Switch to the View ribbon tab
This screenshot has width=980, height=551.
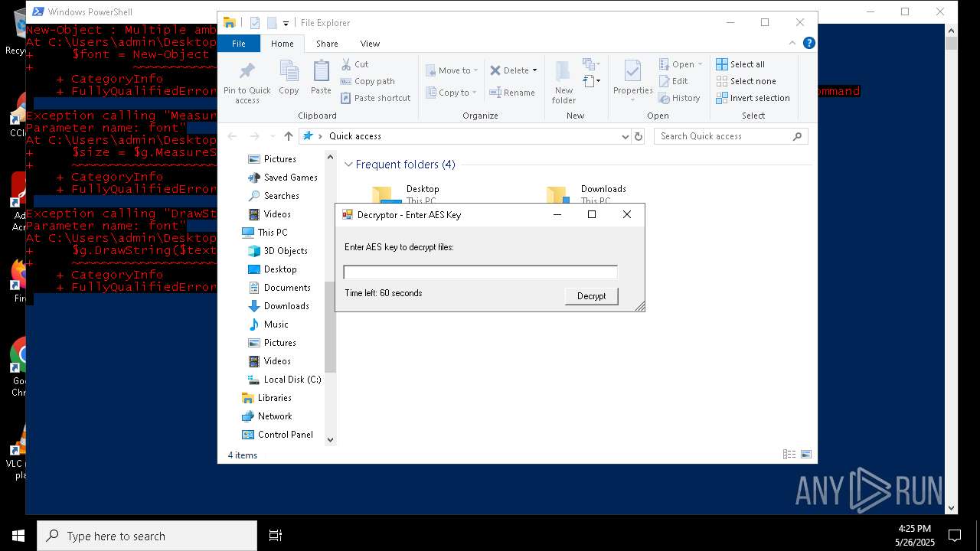click(370, 44)
